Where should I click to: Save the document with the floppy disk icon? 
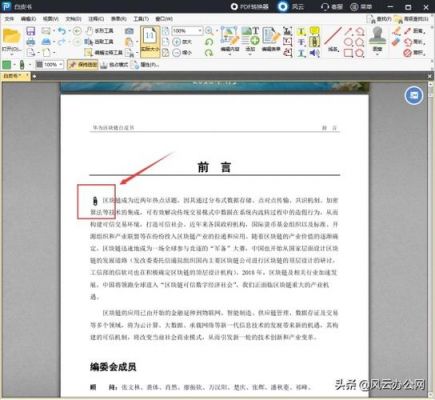(31, 31)
